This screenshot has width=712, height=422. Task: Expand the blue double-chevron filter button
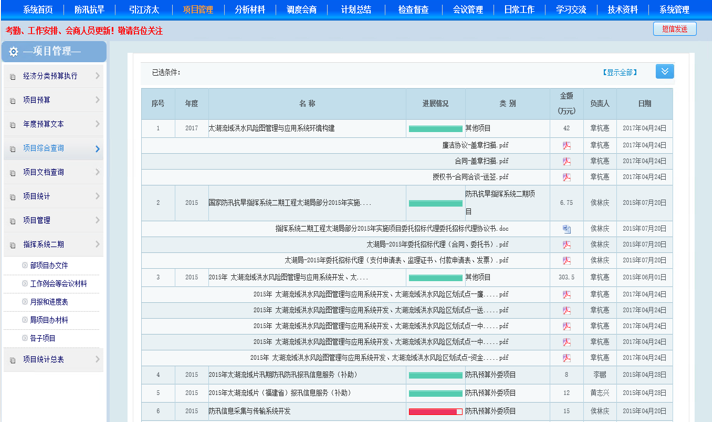665,71
